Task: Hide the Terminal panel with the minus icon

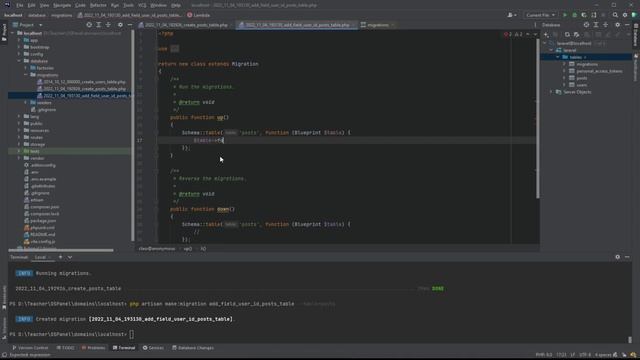Action: pos(627,257)
